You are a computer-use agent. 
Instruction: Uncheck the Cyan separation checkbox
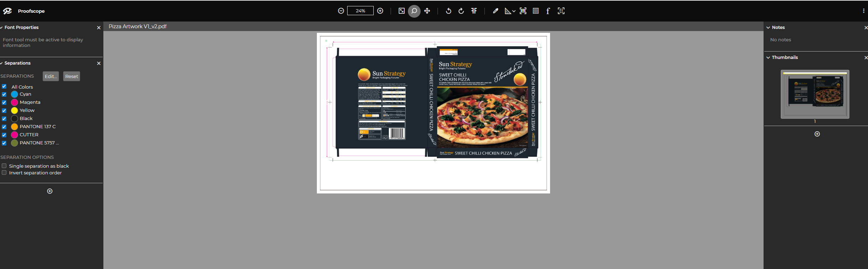pyautogui.click(x=4, y=94)
